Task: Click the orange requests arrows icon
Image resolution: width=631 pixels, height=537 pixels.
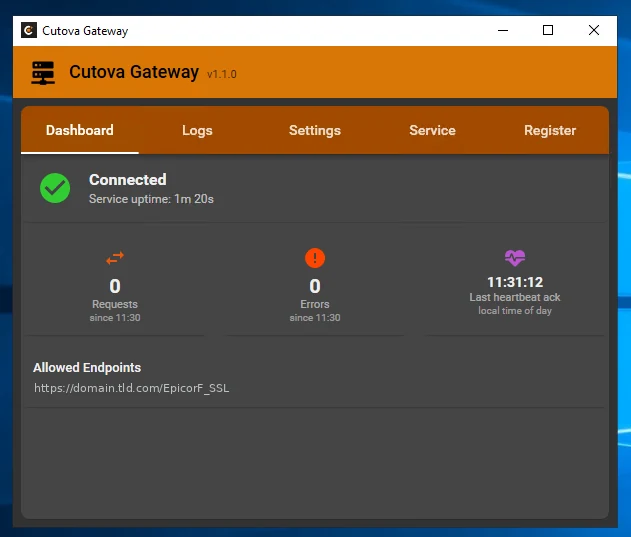Action: tap(115, 258)
